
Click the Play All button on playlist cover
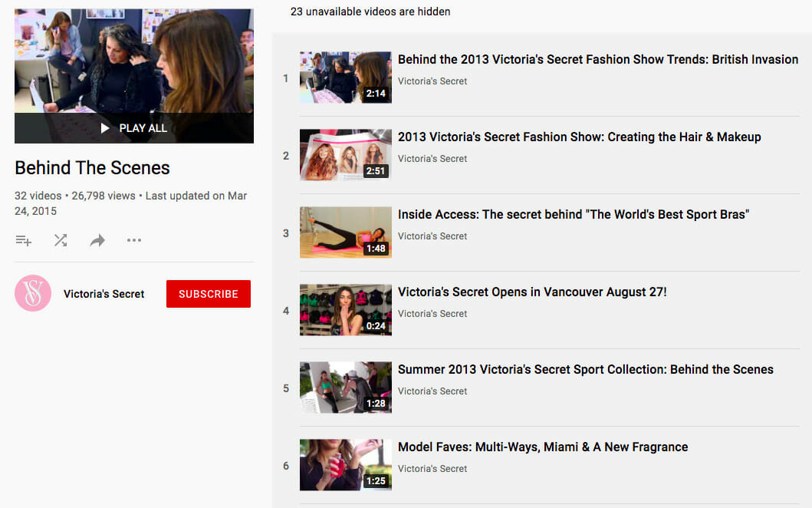click(134, 128)
